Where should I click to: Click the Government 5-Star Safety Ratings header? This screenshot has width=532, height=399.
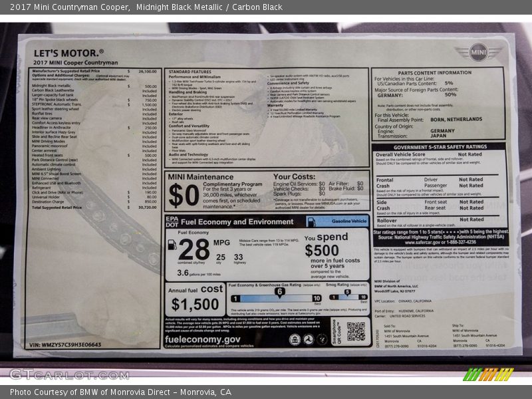440,147
